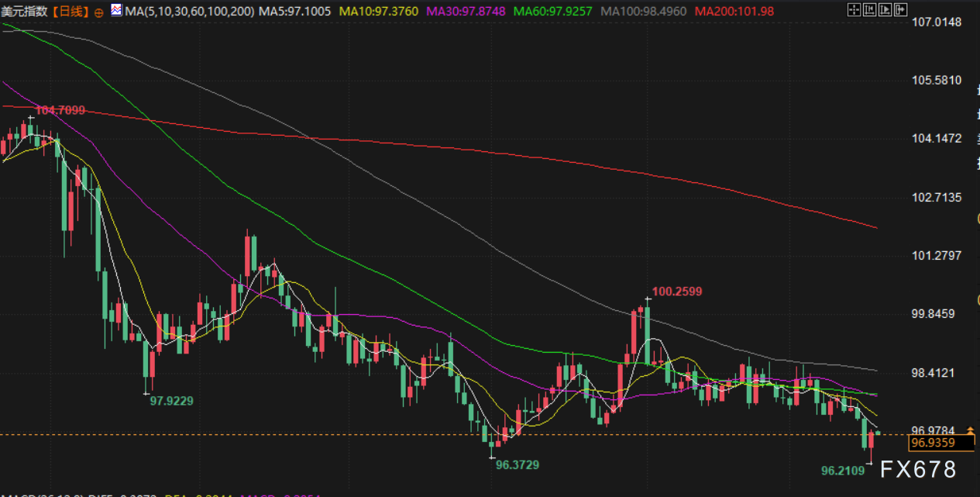The image size is (980, 497).
Task: Toggle the yellow MA10 line label
Action: 380,12
